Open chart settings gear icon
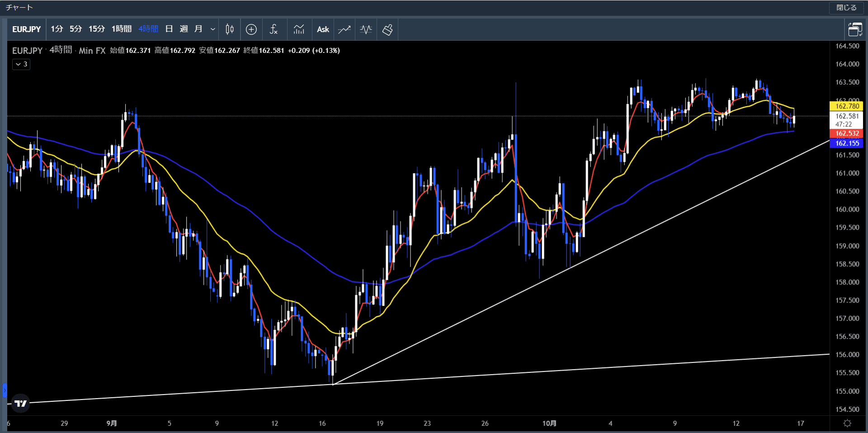Viewport: 868px width, 433px height. (847, 424)
